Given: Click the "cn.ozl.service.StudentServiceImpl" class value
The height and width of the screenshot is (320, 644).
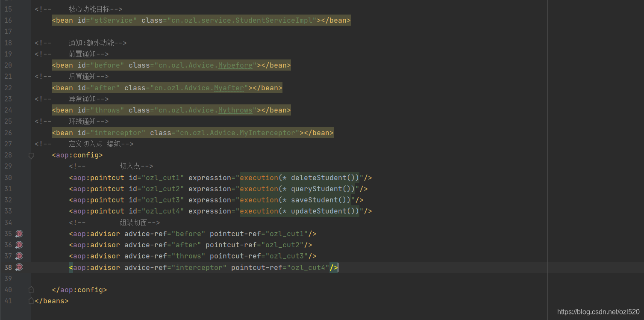Looking at the screenshot, I should tap(242, 20).
